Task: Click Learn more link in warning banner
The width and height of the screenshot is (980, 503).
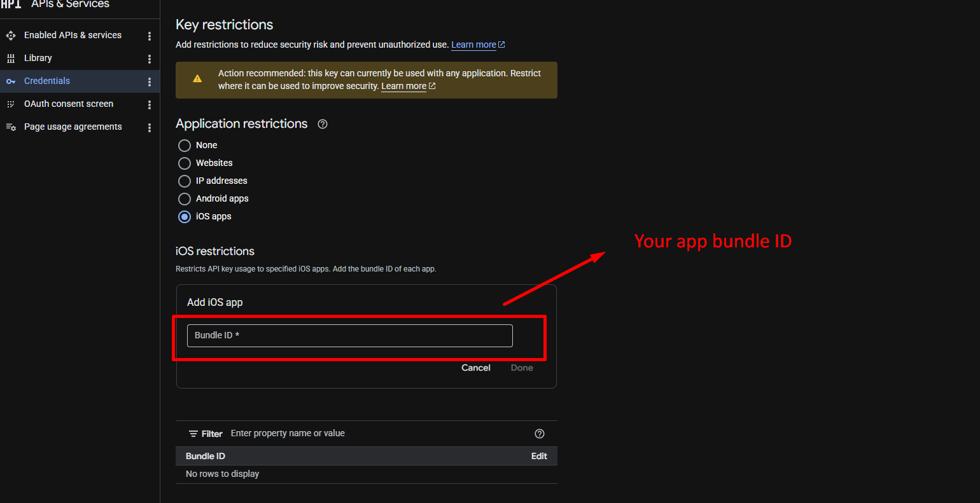Action: pos(408,86)
